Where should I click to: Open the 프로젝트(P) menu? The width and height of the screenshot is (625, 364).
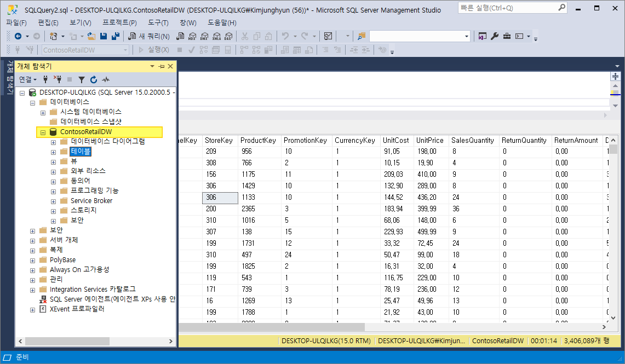pos(119,22)
